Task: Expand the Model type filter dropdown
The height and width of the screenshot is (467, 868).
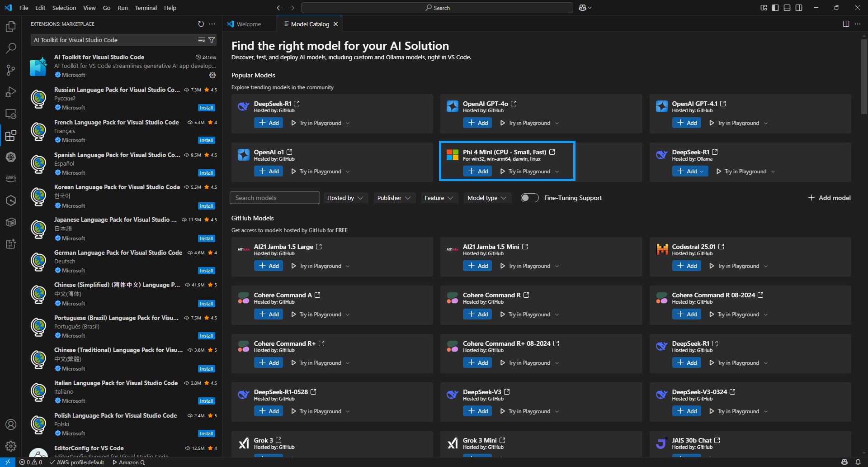Action: (x=487, y=198)
